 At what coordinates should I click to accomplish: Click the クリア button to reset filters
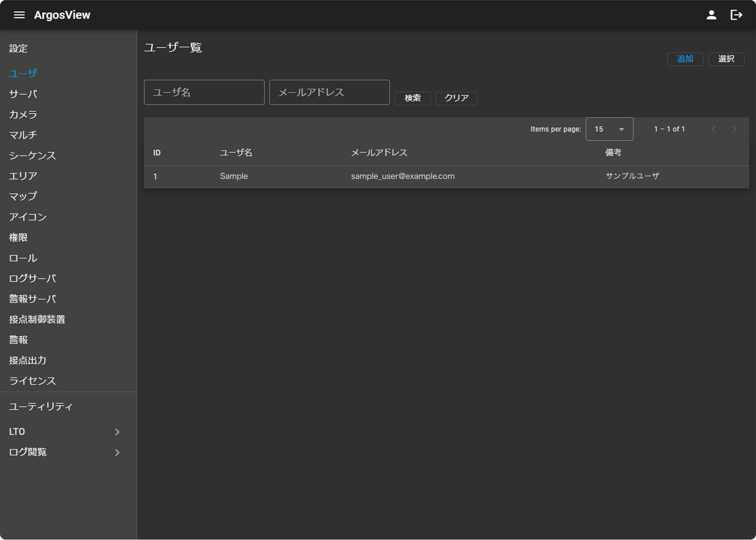(456, 98)
